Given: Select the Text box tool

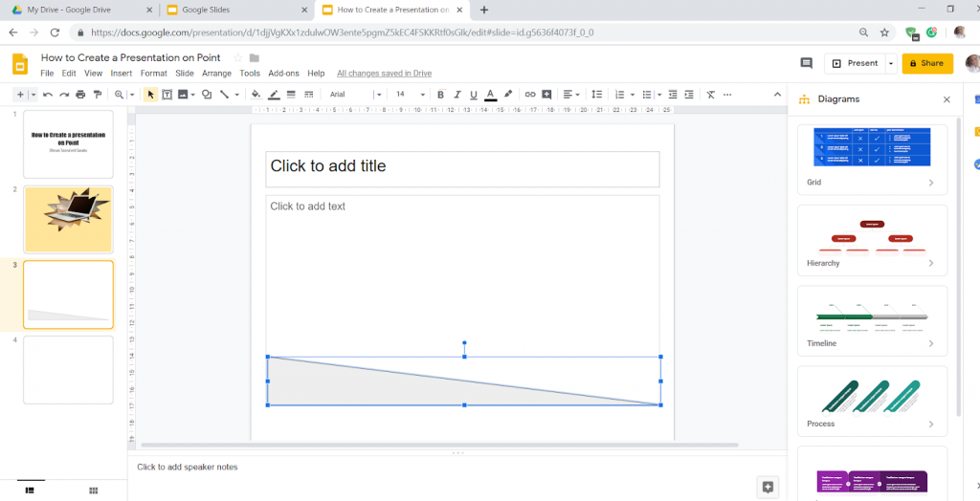Looking at the screenshot, I should (167, 95).
